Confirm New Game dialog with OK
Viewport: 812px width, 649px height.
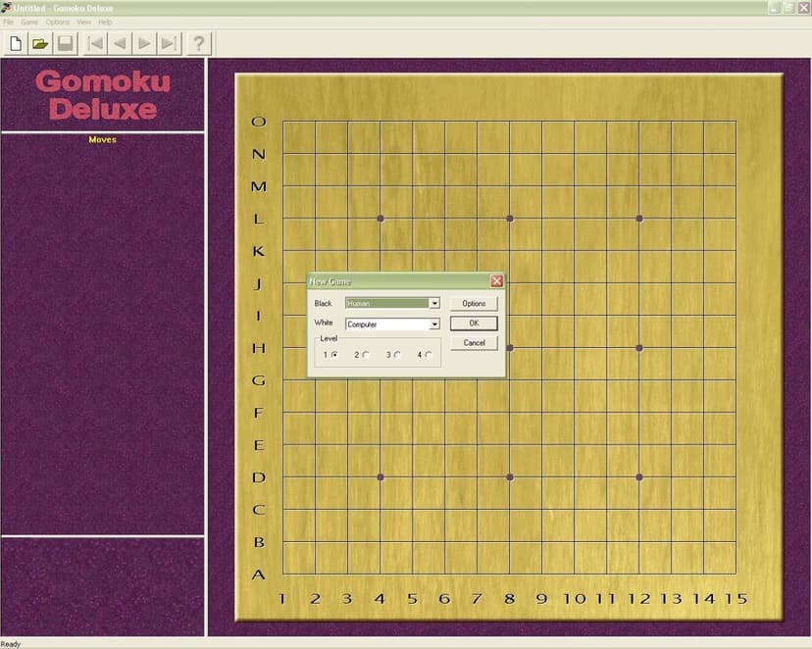tap(474, 323)
